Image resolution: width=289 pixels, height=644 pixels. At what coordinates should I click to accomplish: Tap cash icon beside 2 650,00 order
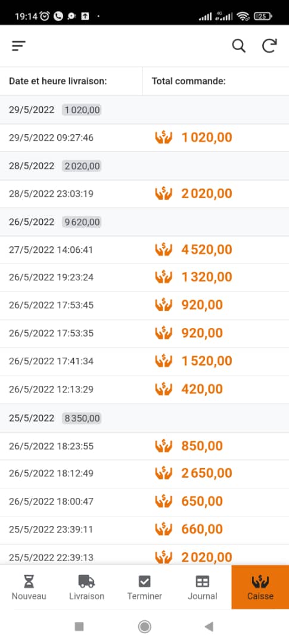(163, 473)
